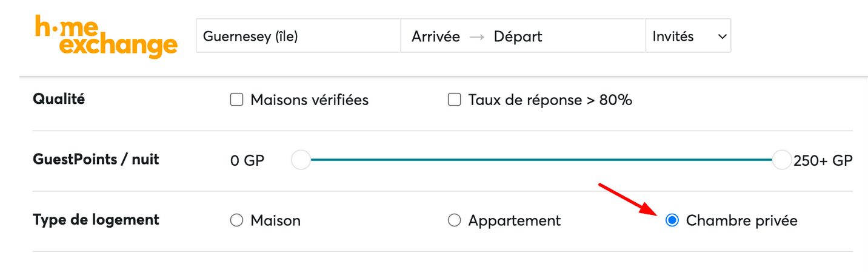Click the 0 GP minimum label
The image size is (868, 272).
(247, 161)
